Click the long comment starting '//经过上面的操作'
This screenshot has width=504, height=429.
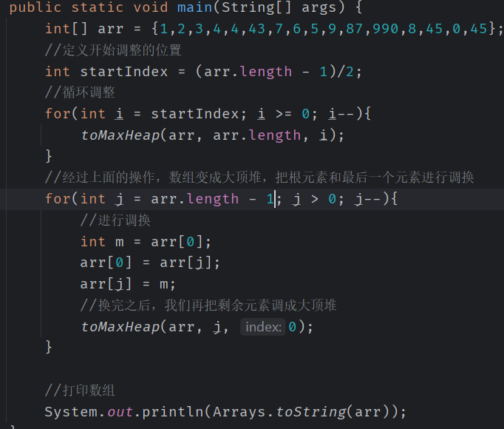click(x=259, y=178)
